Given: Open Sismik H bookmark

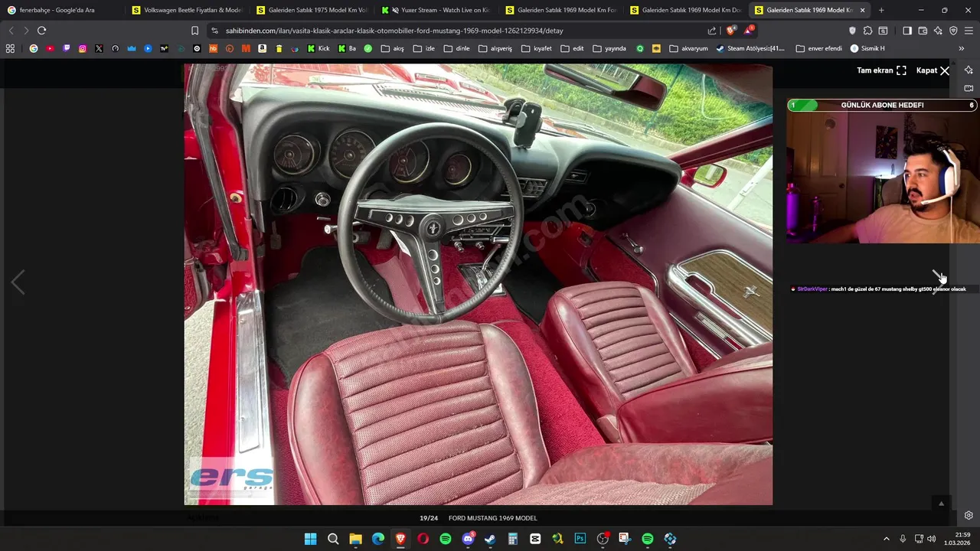Looking at the screenshot, I should (867, 48).
